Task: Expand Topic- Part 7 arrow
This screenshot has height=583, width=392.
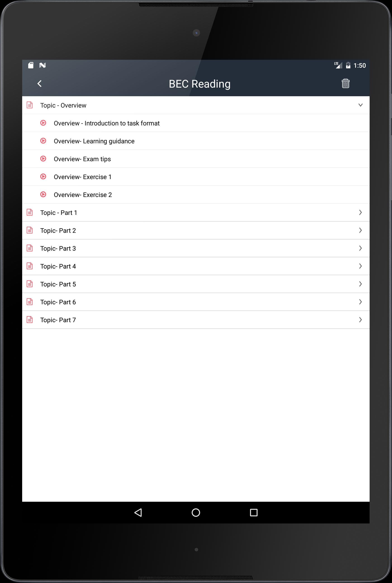Action: pos(360,320)
